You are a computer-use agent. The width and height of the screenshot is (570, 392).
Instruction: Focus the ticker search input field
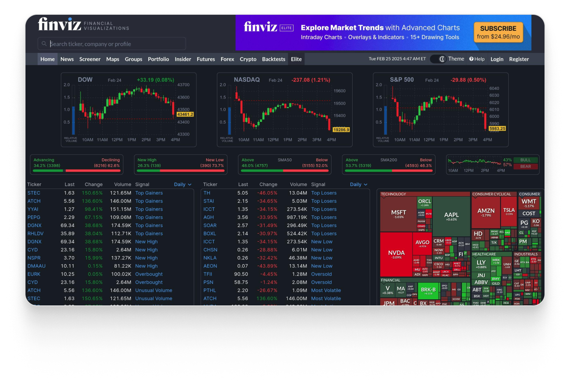pos(115,44)
